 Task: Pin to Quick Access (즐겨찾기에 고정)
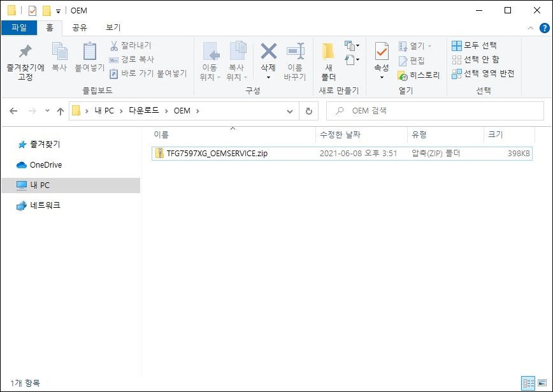(x=25, y=62)
